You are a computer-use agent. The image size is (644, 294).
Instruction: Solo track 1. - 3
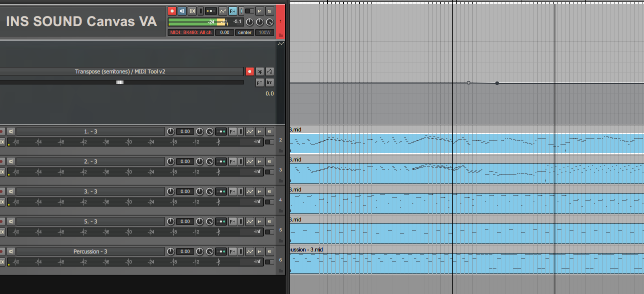pyautogui.click(x=269, y=131)
